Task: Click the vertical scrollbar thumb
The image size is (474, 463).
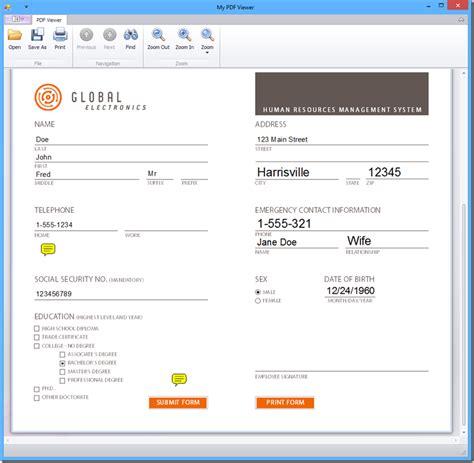Action: click(x=464, y=314)
